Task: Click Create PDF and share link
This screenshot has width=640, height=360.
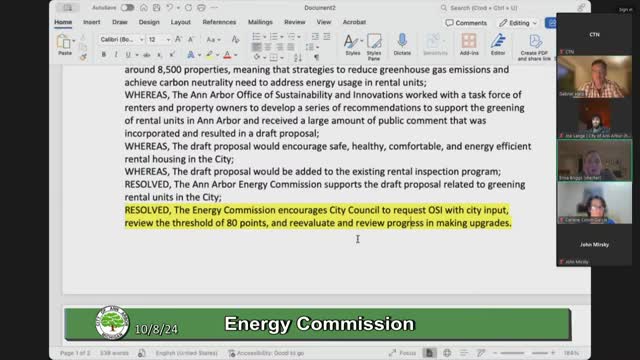Action: tap(534, 47)
